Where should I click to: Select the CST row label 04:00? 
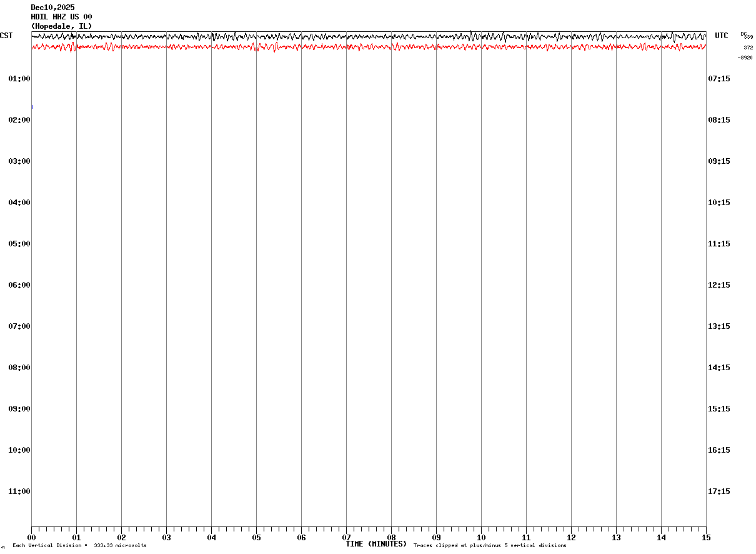pos(19,203)
